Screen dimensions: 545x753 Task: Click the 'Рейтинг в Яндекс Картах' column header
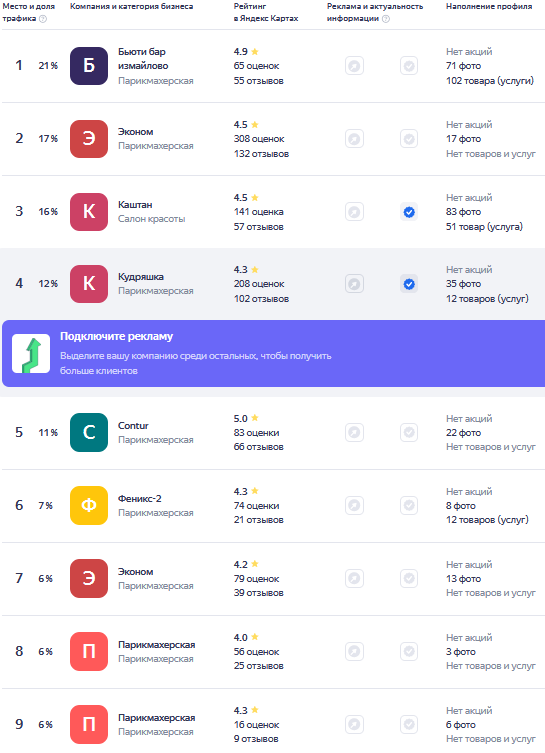tap(266, 12)
